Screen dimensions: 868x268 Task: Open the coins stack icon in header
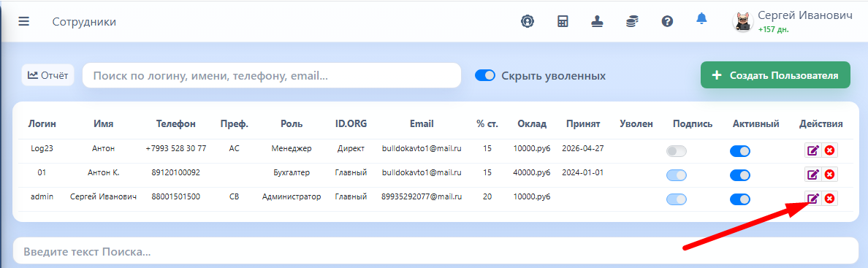[x=632, y=21]
